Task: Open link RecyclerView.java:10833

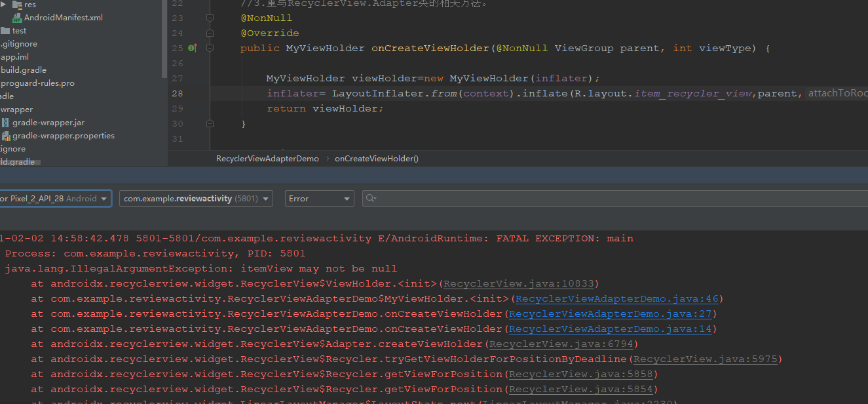Action: click(x=519, y=284)
